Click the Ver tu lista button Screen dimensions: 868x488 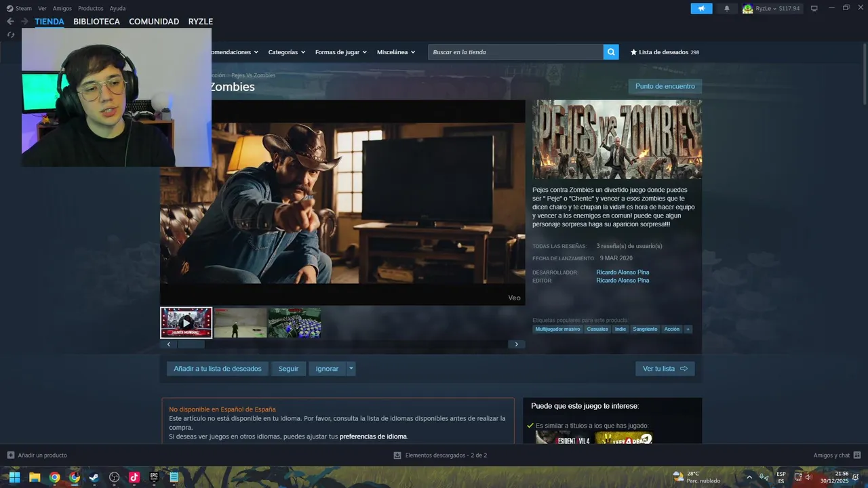pos(665,369)
